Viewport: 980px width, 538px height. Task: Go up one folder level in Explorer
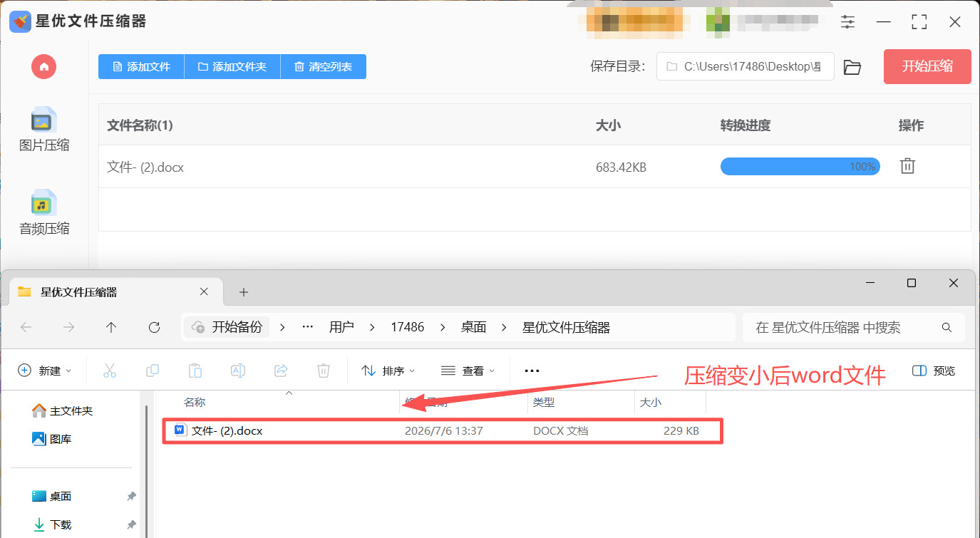tap(111, 327)
